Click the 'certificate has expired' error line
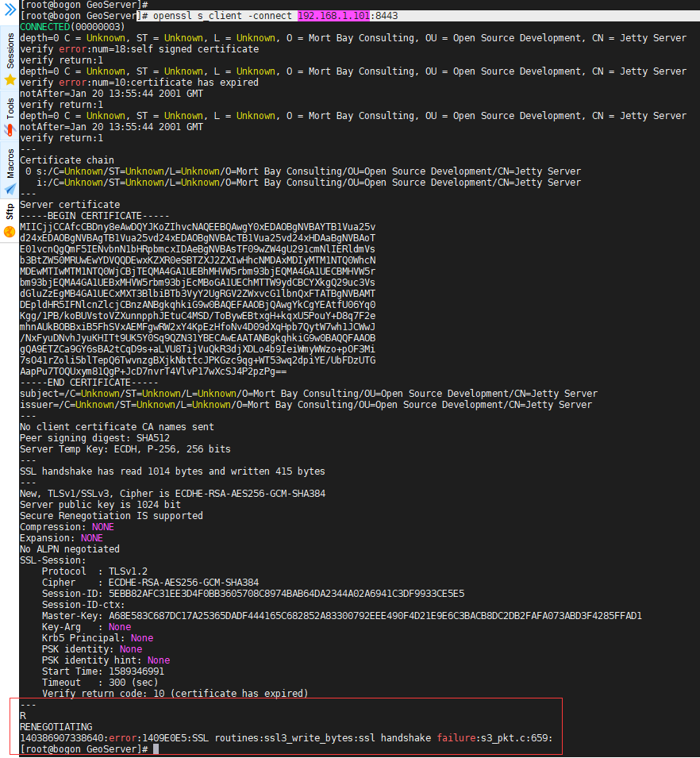Viewport: 700px width, 758px height. coord(139,83)
